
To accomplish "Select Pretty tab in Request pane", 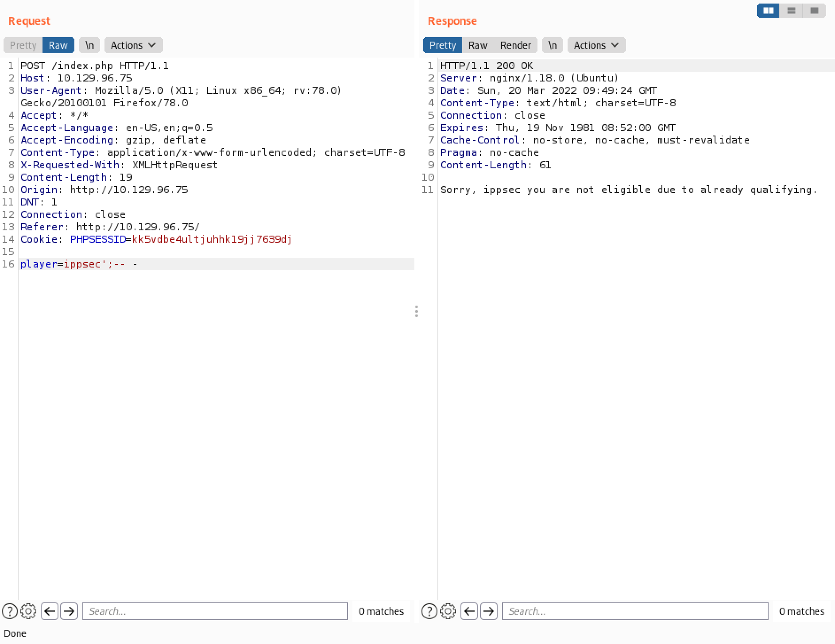I will tap(23, 45).
